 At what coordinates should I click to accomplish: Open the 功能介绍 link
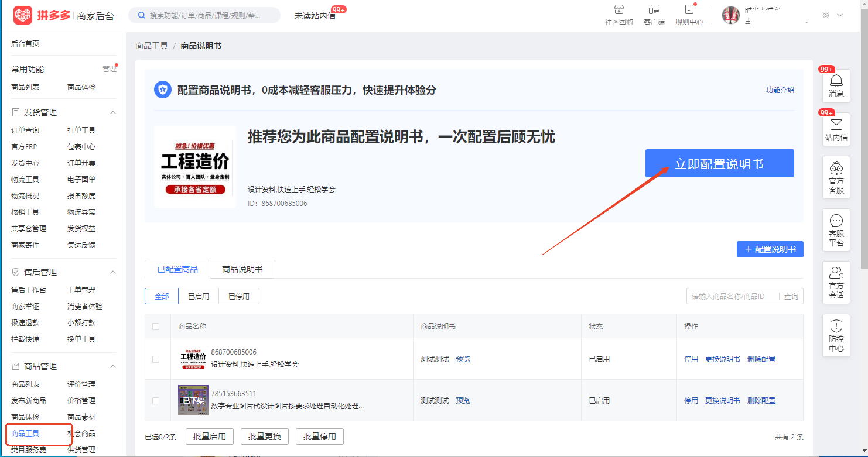tap(780, 90)
